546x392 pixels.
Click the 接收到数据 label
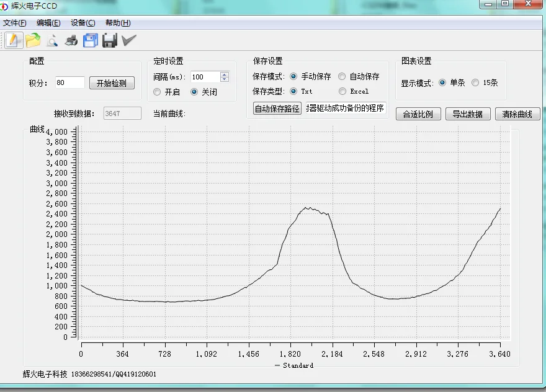(x=74, y=114)
